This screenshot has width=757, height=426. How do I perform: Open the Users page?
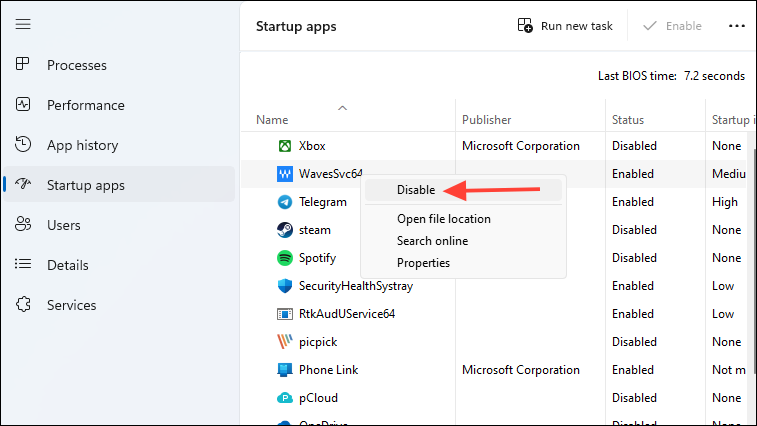(x=64, y=225)
